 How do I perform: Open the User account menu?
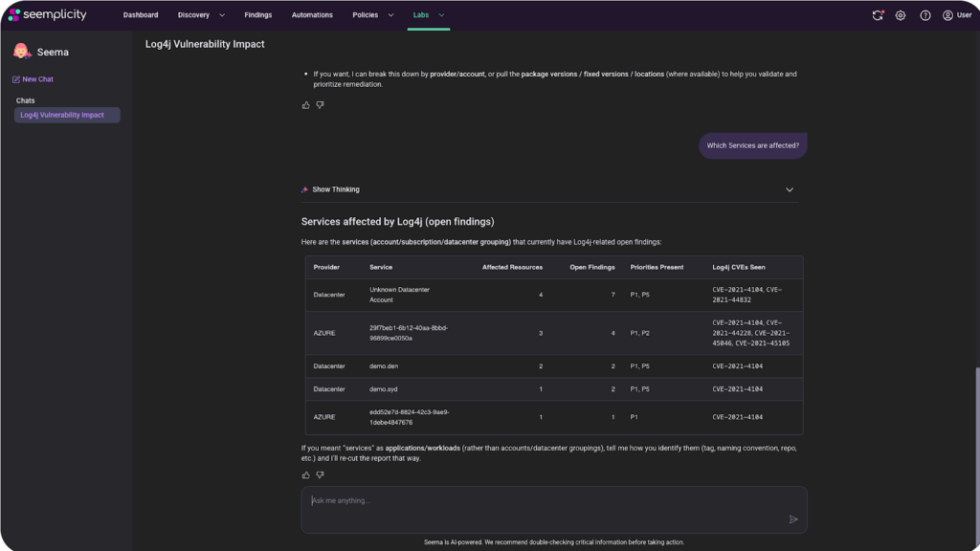coord(957,15)
